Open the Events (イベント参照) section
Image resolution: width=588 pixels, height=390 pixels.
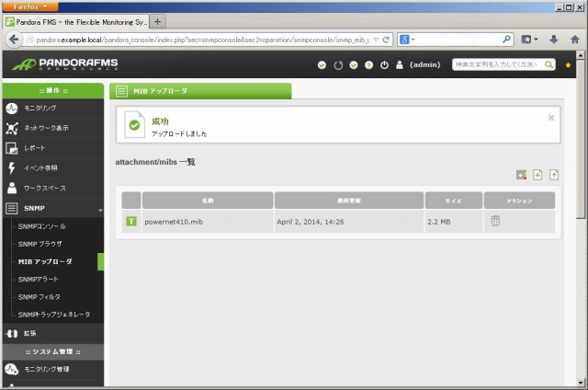click(x=53, y=167)
